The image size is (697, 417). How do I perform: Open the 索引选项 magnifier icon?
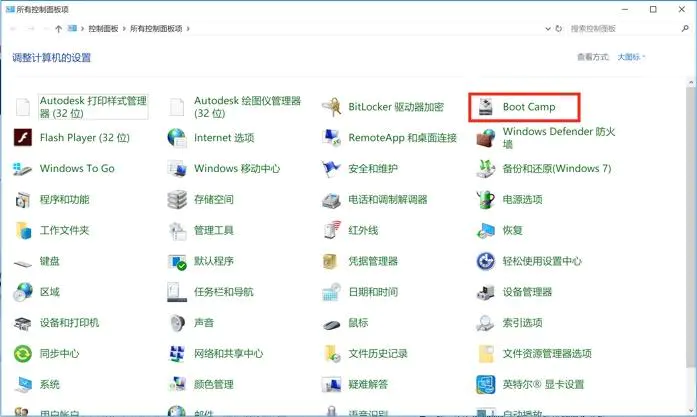tap(486, 323)
